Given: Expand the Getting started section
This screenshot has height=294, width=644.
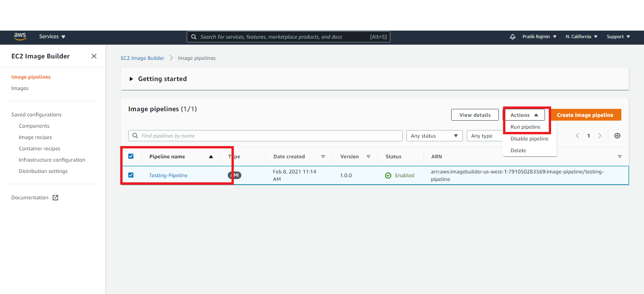Looking at the screenshot, I should (x=158, y=79).
